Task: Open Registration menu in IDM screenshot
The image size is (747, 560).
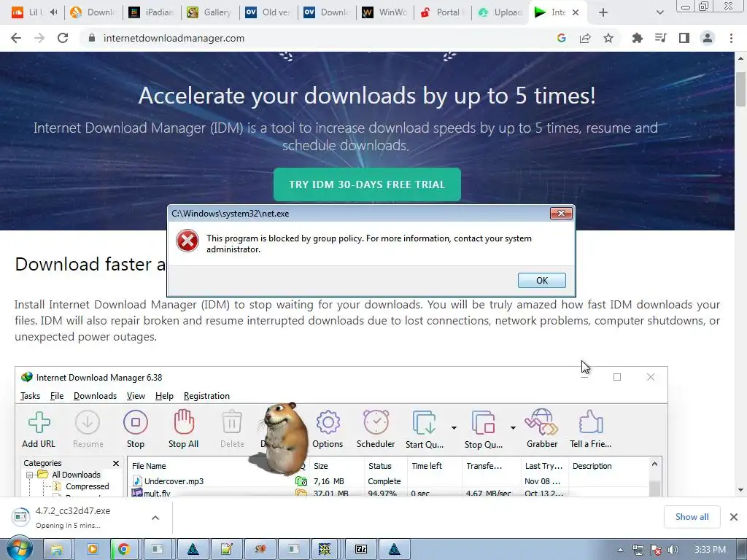Action: [206, 396]
